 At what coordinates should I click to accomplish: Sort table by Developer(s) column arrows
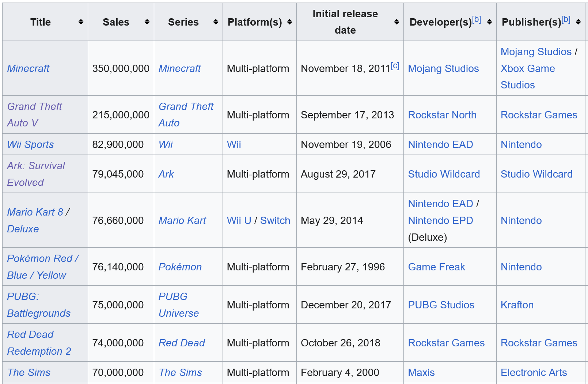tap(489, 22)
